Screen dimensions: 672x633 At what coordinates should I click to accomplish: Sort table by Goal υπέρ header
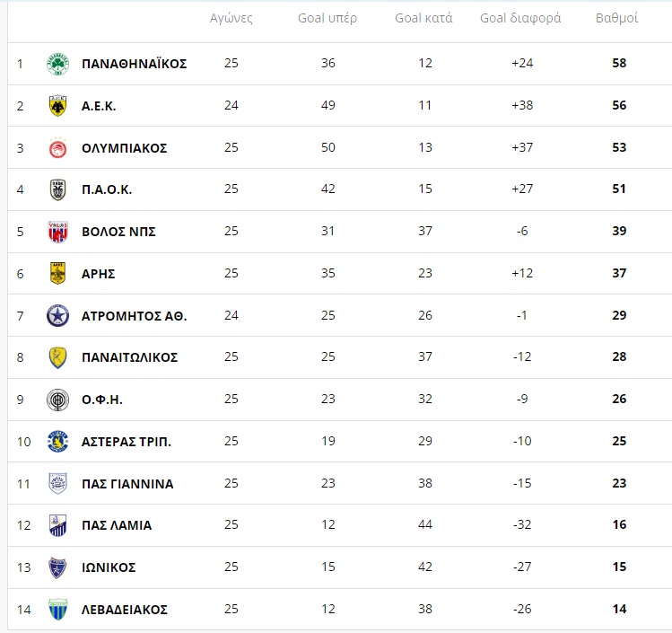pos(327,18)
